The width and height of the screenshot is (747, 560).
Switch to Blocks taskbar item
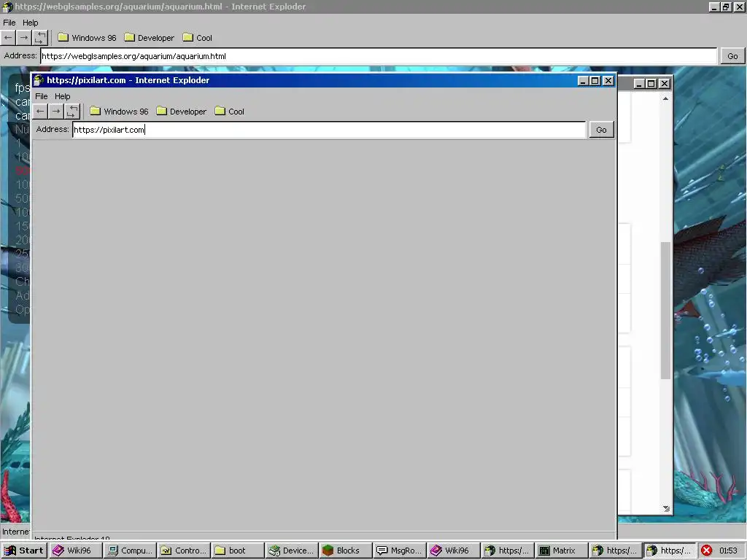(345, 551)
